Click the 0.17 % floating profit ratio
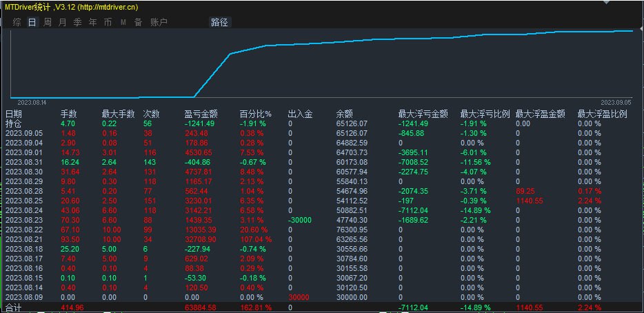 [x=590, y=191]
